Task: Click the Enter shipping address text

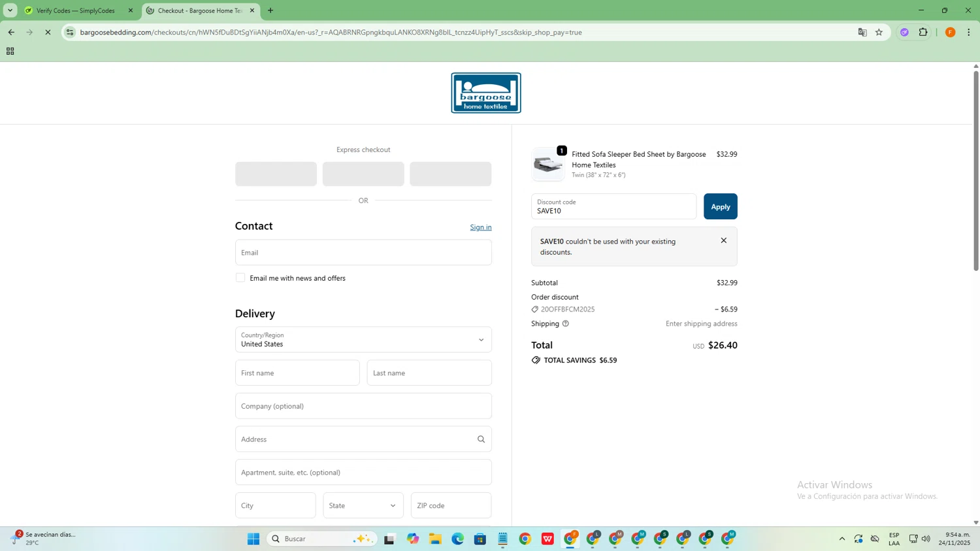Action: [x=701, y=324]
